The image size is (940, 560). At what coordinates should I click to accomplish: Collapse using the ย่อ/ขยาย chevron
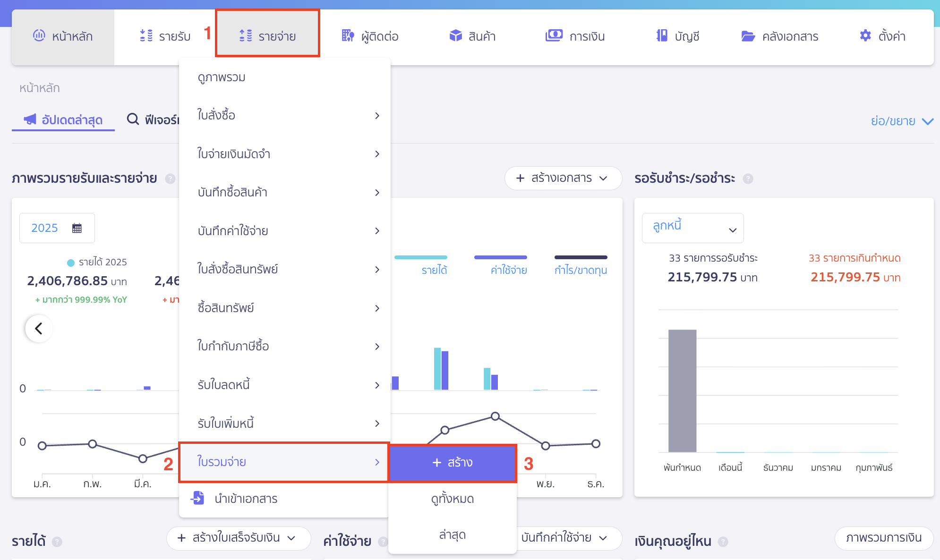pos(927,121)
